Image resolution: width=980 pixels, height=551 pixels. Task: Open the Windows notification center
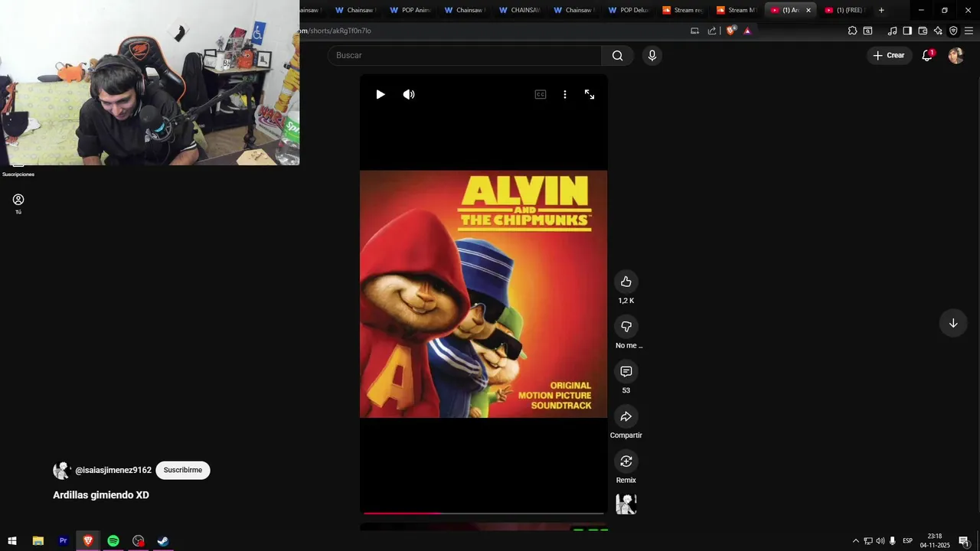pos(964,541)
